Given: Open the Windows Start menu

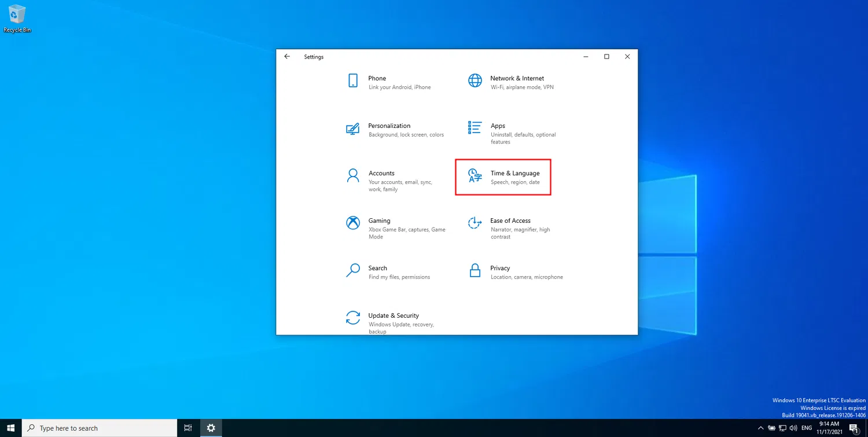Looking at the screenshot, I should tap(11, 428).
